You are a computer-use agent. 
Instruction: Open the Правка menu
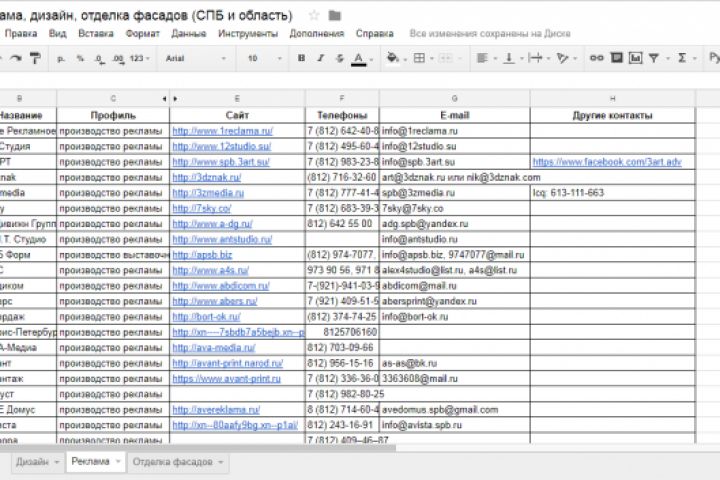21,34
